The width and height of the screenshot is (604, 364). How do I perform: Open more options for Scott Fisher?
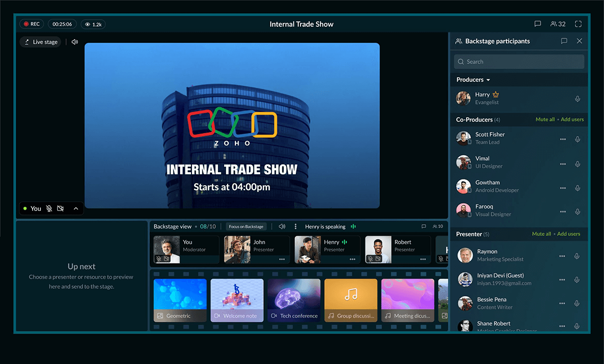point(563,139)
